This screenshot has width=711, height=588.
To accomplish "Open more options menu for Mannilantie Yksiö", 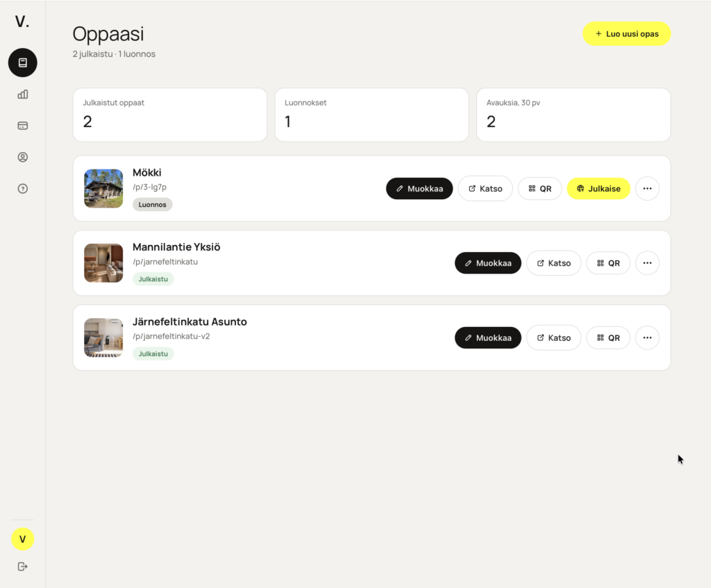I will tap(647, 263).
